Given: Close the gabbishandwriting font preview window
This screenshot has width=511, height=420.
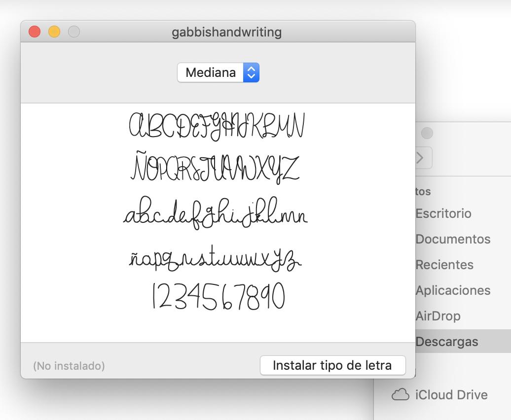Looking at the screenshot, I should tap(35, 32).
